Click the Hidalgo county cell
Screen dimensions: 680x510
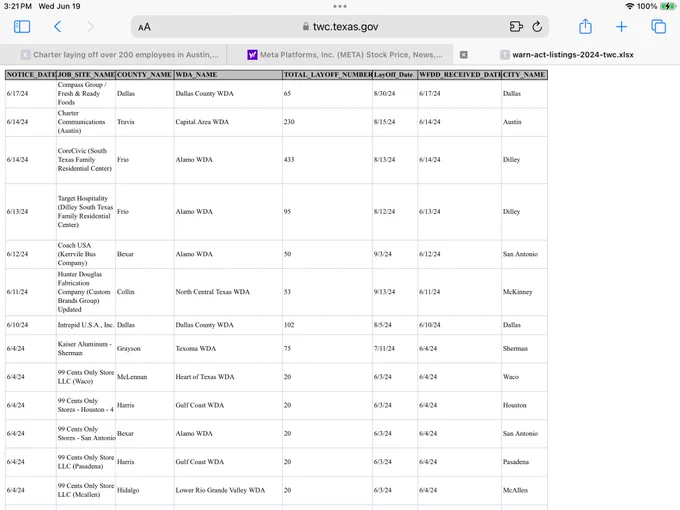[x=144, y=490]
